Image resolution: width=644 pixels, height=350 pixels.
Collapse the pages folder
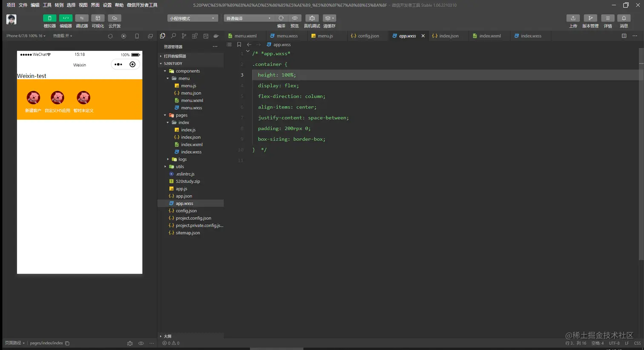[191, 115]
